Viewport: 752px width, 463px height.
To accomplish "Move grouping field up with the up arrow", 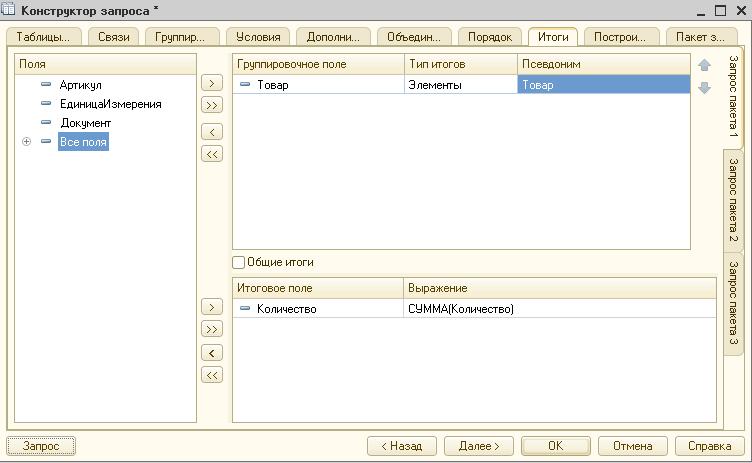I will [704, 66].
